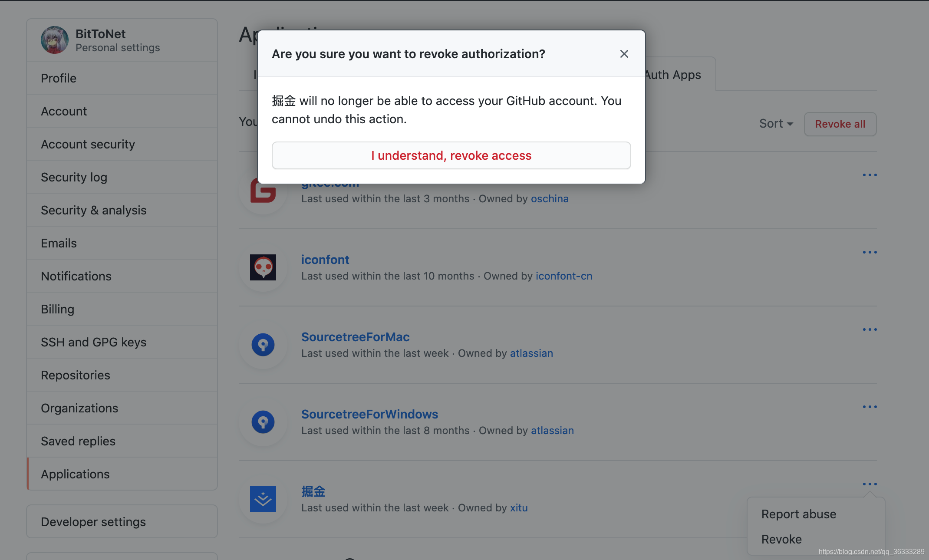Screen dimensions: 929x560
Task: Open options menu for SourcetreeForMac
Action: pos(870,329)
